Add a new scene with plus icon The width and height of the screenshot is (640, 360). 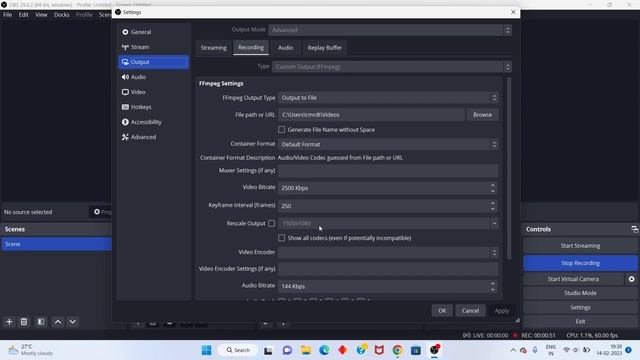(x=9, y=322)
